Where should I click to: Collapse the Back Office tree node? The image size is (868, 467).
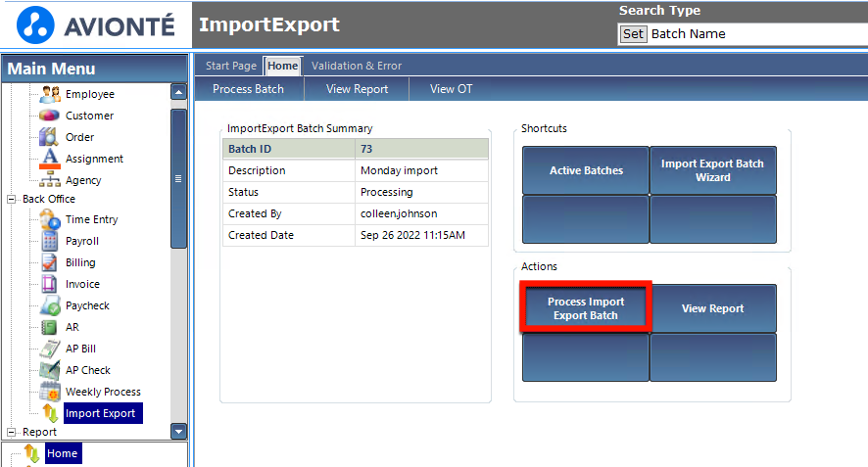click(11, 199)
